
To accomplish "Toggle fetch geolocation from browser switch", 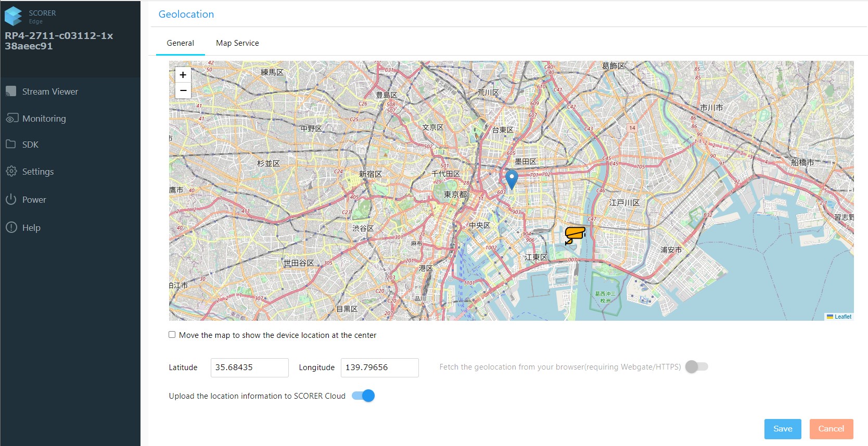I will pyautogui.click(x=696, y=367).
